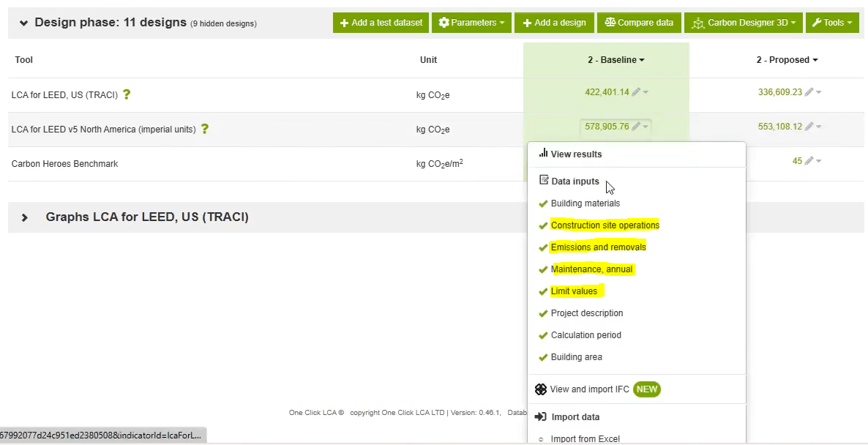Screen dimensions: 868x445
Task: Click the Compare data button
Action: (x=639, y=22)
